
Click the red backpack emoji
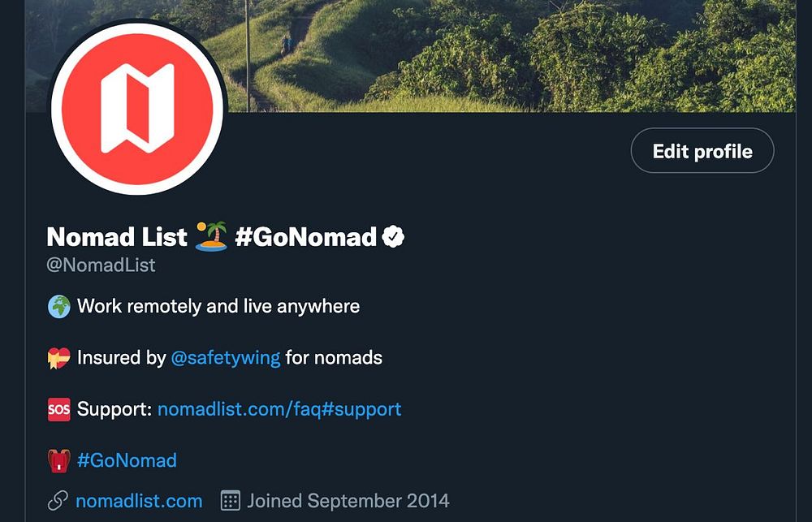click(58, 461)
